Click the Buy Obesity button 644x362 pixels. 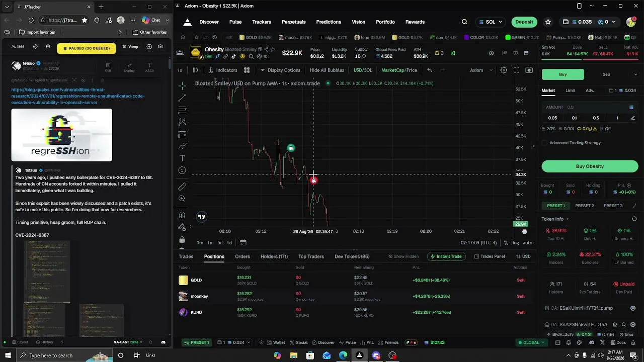(x=590, y=166)
